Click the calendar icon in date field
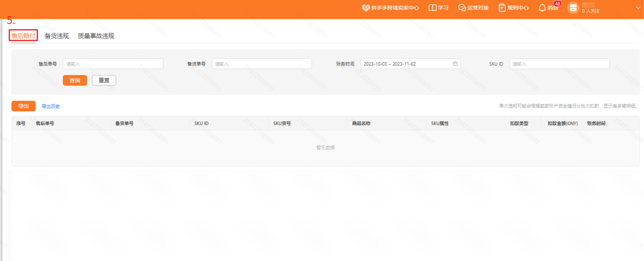Viewport: 644px width, 261px height. pyautogui.click(x=455, y=64)
